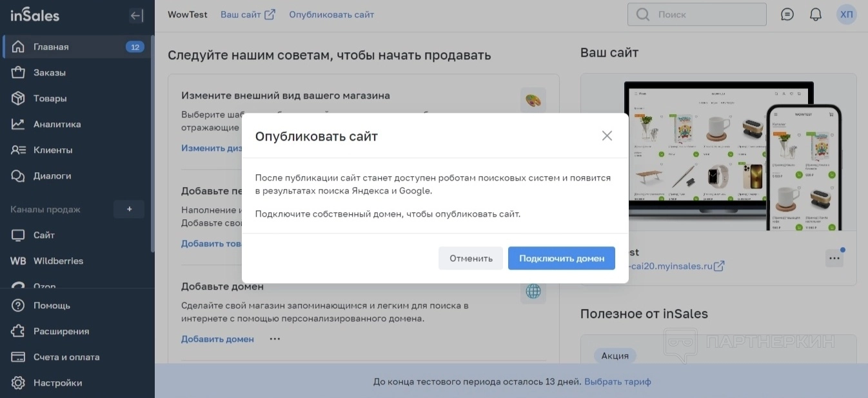
Task: Close the Опубликовать сайт dialog
Action: pyautogui.click(x=606, y=135)
